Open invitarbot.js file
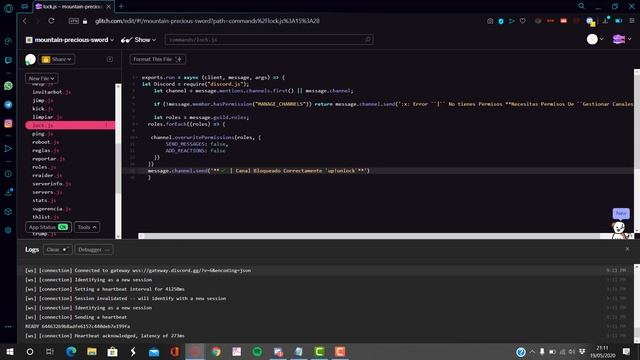Viewport: 640px width, 360px height. pyautogui.click(x=51, y=92)
